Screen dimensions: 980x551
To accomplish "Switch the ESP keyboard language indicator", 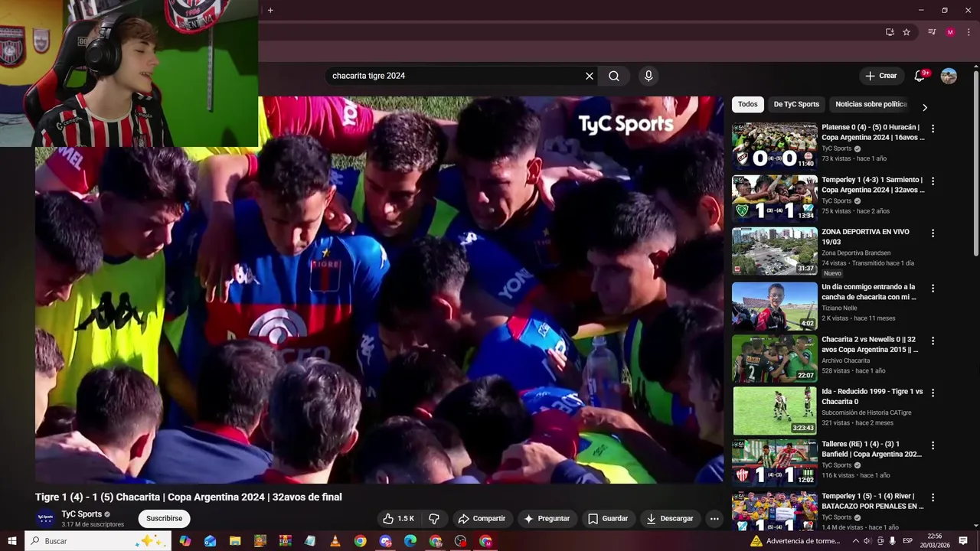I will [907, 541].
